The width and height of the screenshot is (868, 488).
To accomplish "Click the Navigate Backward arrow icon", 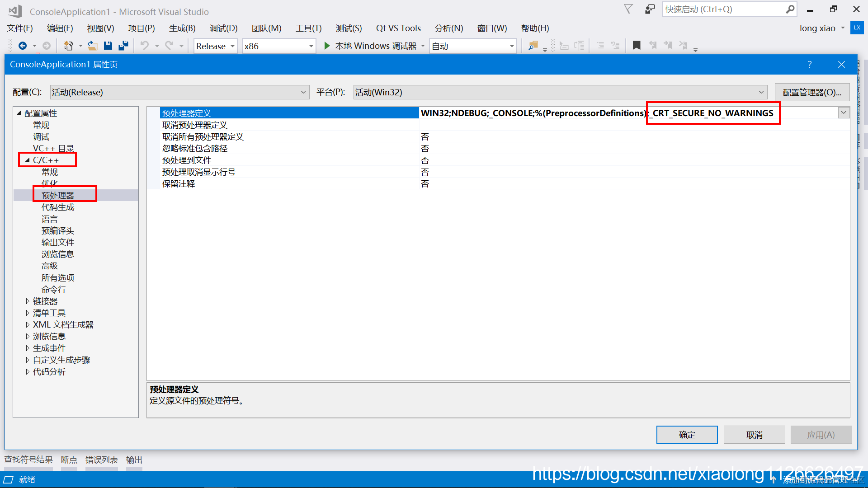I will (x=22, y=46).
